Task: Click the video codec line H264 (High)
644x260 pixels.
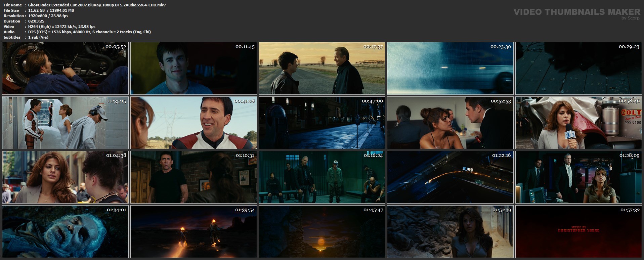Action: tap(62, 27)
